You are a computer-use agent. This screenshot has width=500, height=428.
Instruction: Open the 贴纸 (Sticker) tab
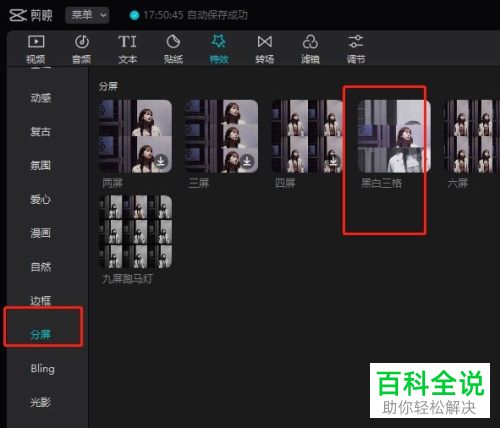click(x=173, y=49)
